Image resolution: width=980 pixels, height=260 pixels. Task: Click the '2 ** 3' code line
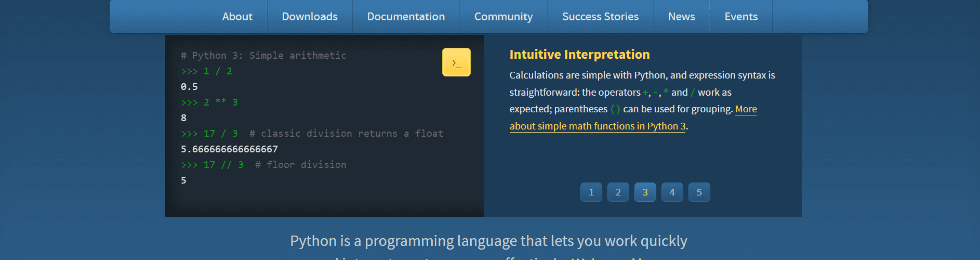tap(220, 102)
